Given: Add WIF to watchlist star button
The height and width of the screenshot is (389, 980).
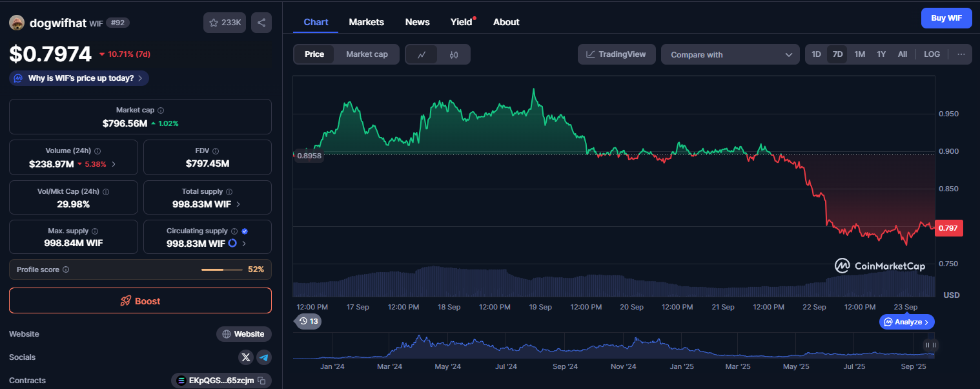Looking at the screenshot, I should coord(225,23).
